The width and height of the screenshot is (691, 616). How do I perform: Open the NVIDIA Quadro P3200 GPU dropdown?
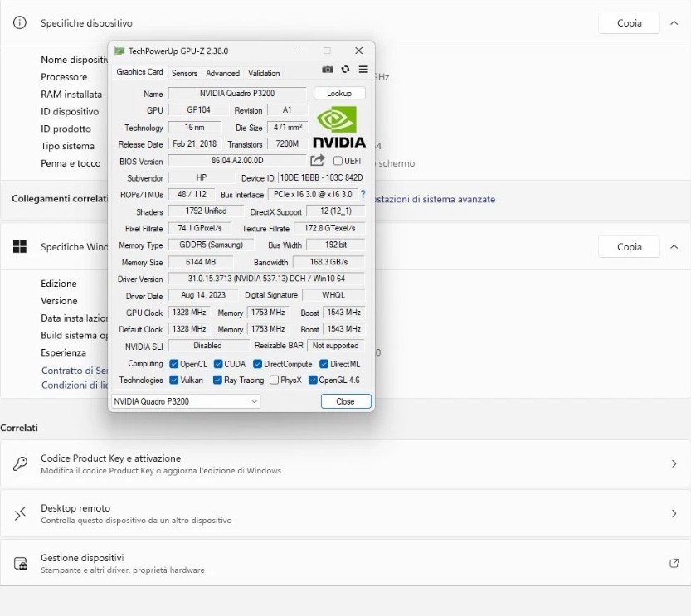pyautogui.click(x=186, y=401)
